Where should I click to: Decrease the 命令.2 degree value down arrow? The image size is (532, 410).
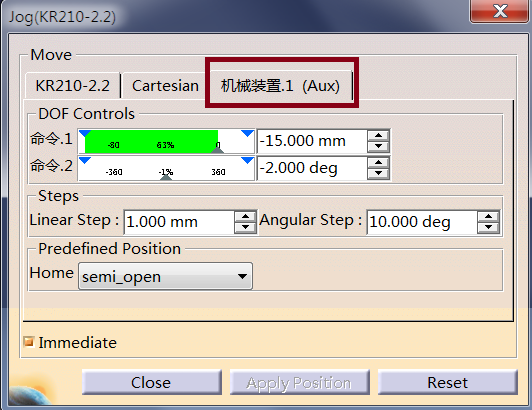tap(378, 173)
